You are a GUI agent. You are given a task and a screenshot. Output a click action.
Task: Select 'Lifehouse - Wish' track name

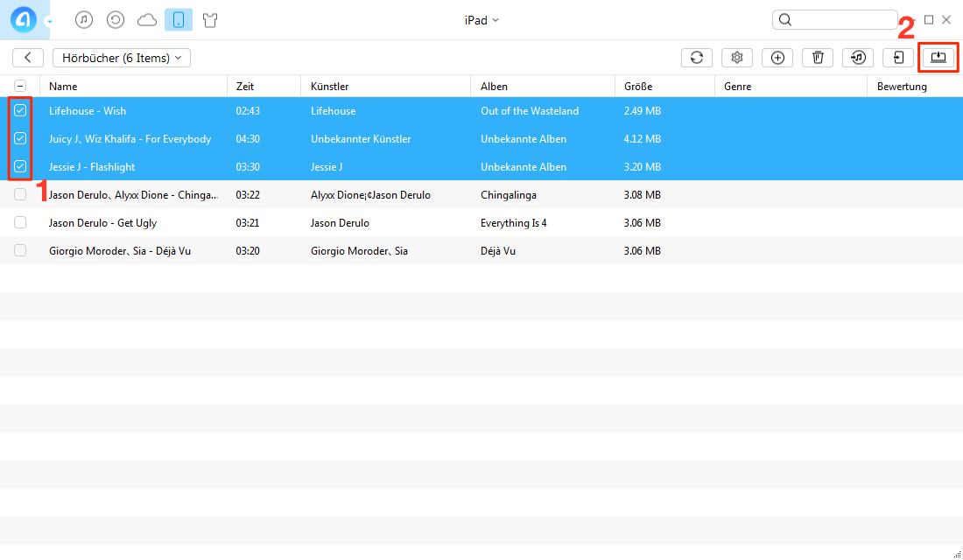(x=88, y=111)
